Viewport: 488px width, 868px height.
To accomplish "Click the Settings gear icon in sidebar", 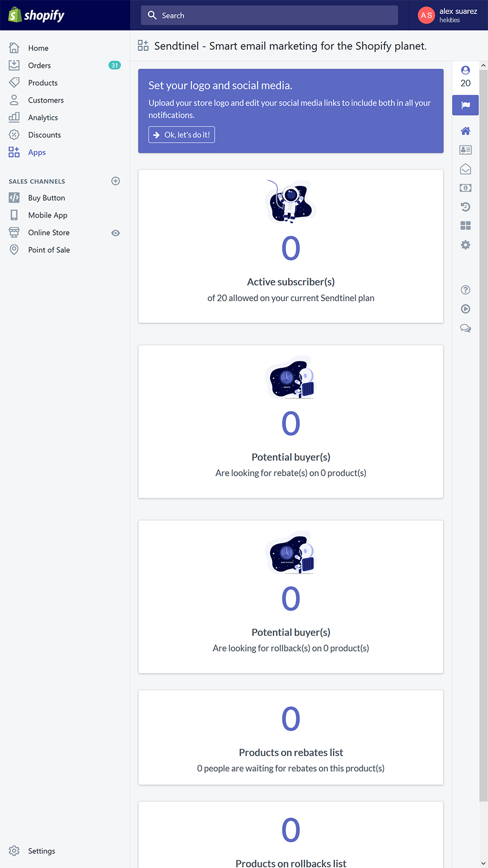I will pos(14,851).
